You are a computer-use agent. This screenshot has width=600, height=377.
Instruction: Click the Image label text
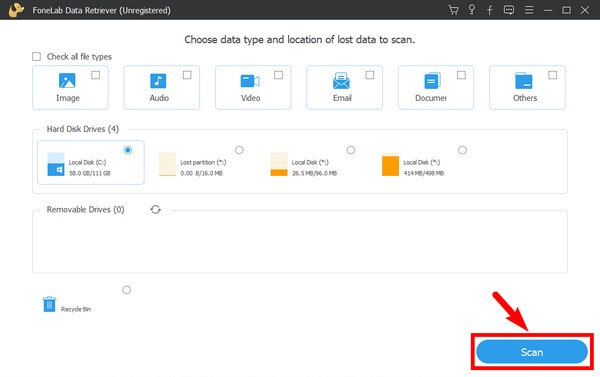click(x=68, y=98)
